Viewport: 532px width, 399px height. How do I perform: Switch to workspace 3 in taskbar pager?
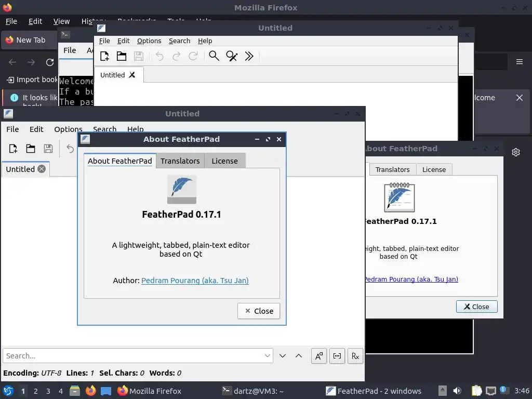point(48,391)
